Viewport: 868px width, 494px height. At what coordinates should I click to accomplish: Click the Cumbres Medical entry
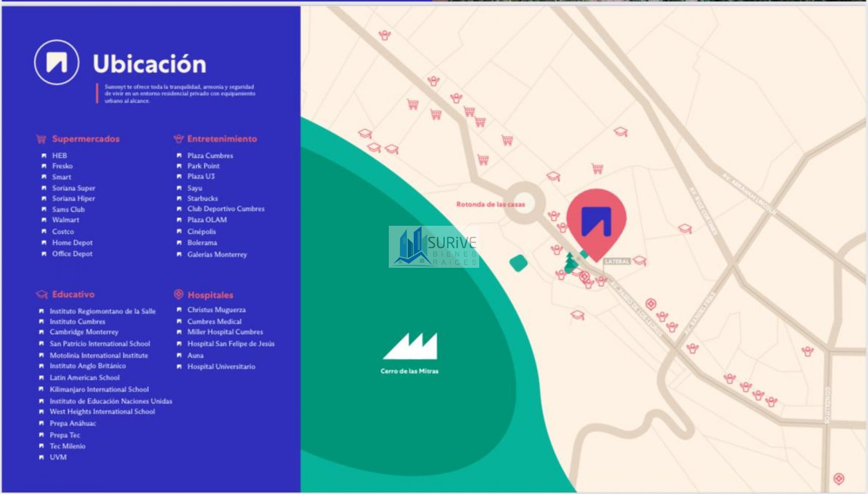[x=214, y=322]
